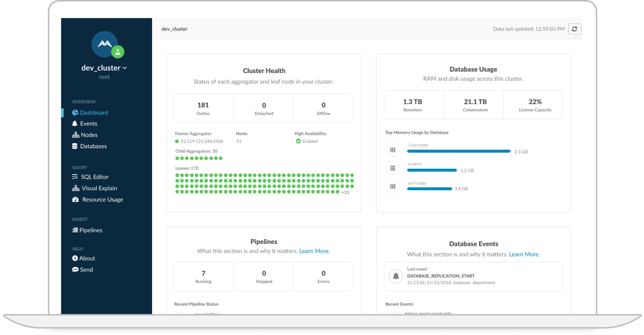The image size is (644, 335).
Task: Click the 21.1 TB Columnstore stat
Action: point(473,105)
